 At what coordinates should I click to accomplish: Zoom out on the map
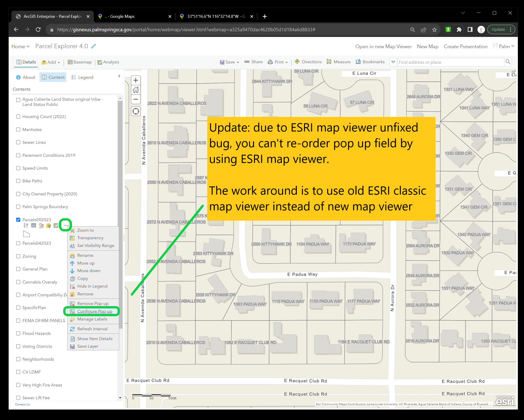click(136, 99)
